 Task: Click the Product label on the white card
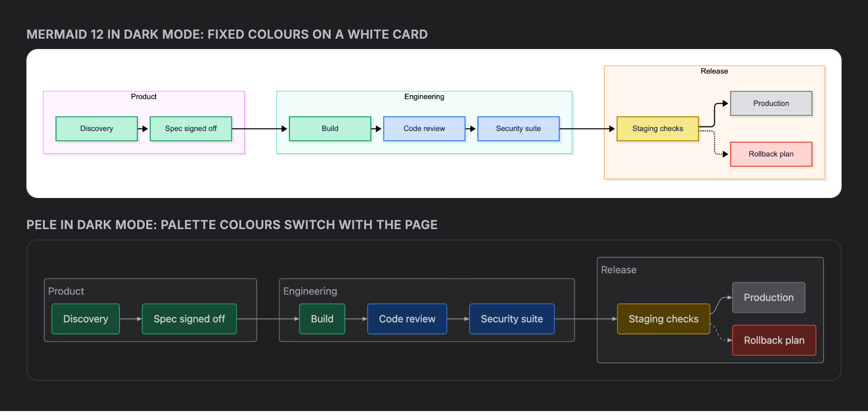pyautogui.click(x=144, y=97)
